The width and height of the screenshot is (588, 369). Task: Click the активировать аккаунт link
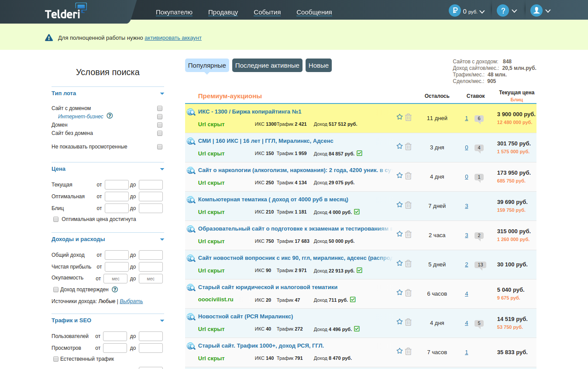173,38
